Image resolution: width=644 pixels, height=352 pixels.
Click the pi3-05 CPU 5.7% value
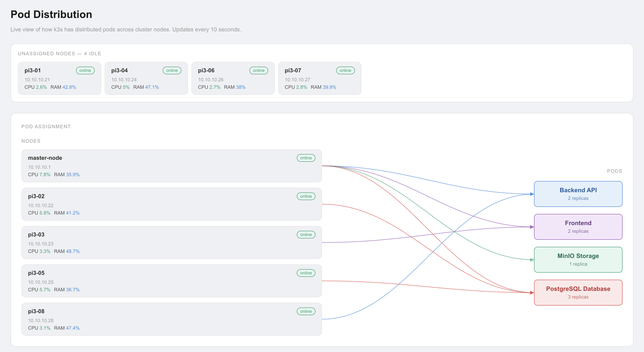[x=45, y=290]
